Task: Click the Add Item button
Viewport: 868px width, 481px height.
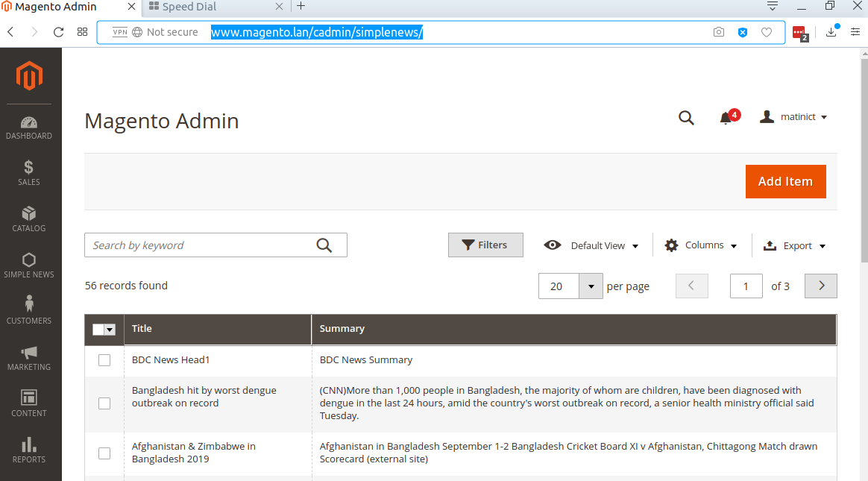Action: (785, 181)
